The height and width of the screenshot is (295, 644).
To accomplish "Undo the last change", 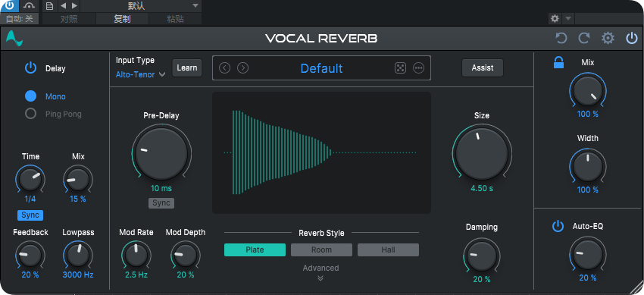I will tap(561, 38).
